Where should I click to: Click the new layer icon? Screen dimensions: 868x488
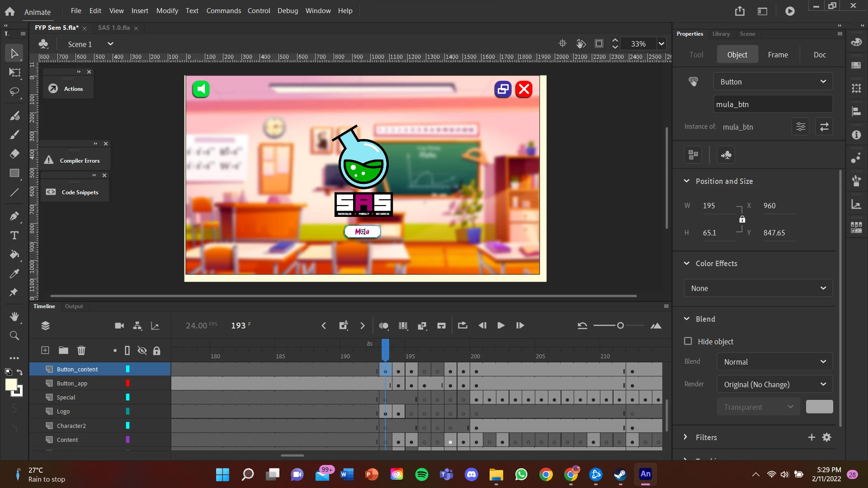pos(45,350)
